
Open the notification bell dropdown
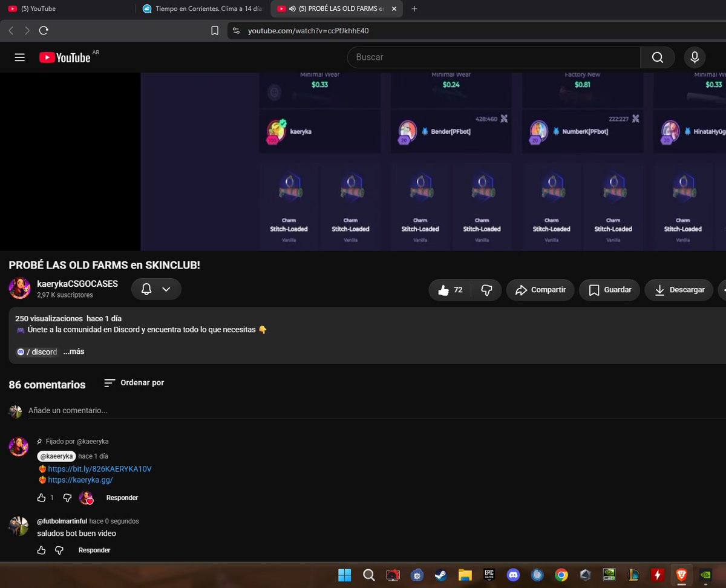pos(156,290)
